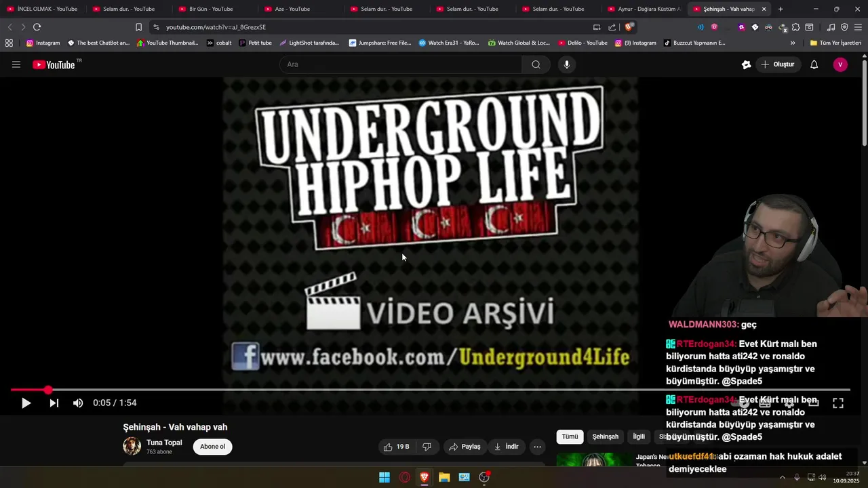Open Tuna Topal channel avatar

pos(132,446)
